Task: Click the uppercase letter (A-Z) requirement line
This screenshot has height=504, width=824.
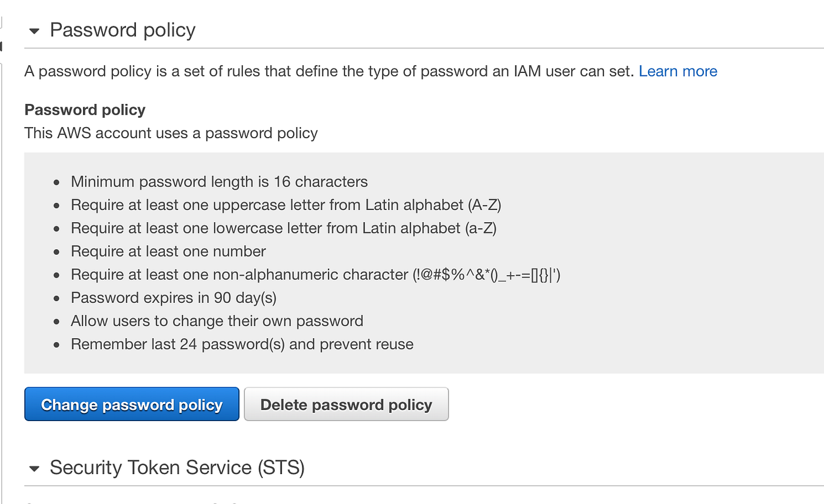Action: (286, 205)
